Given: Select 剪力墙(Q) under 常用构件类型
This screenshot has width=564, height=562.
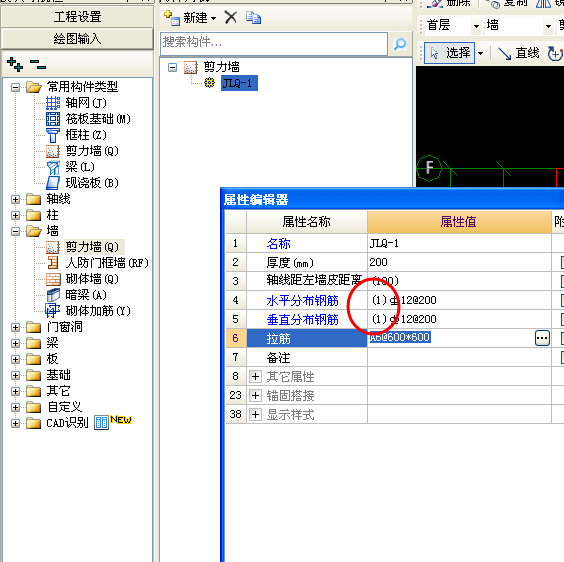Looking at the screenshot, I should tap(92, 151).
